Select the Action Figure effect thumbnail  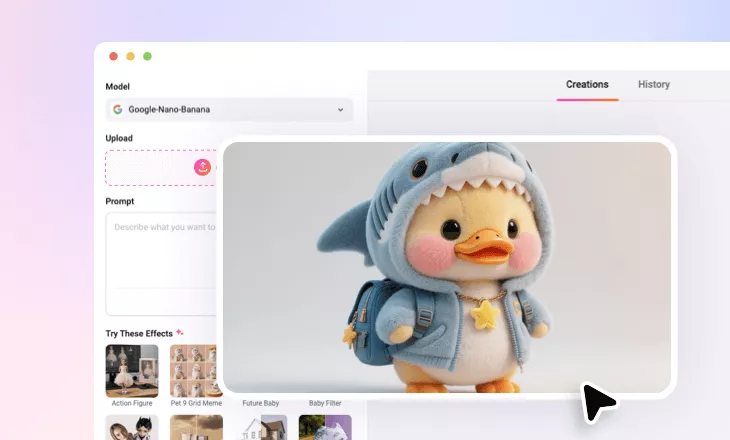[132, 371]
